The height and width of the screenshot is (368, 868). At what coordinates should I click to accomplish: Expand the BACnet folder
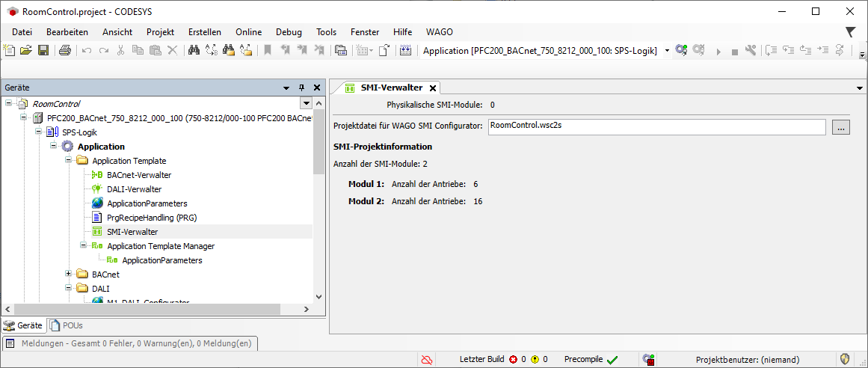tap(68, 274)
